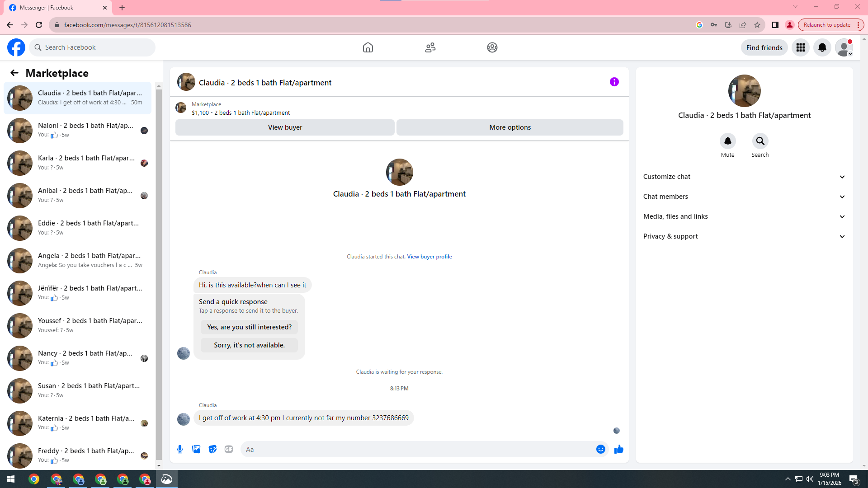Image resolution: width=868 pixels, height=488 pixels.
Task: Attach a photo using the image icon
Action: coord(196,449)
